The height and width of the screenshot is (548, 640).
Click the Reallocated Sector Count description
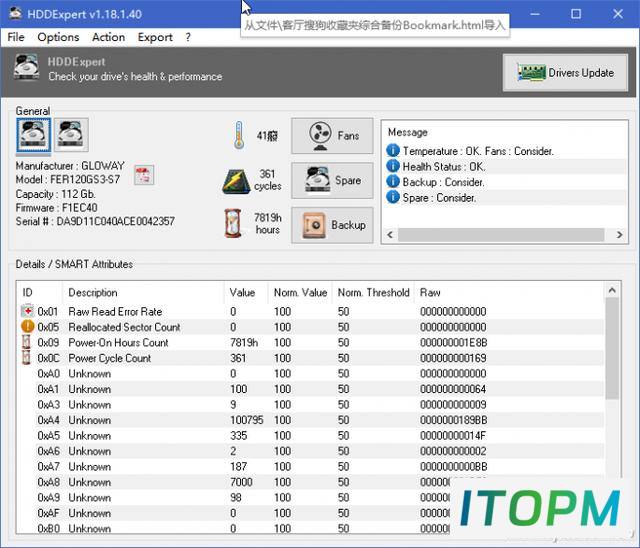click(x=124, y=327)
